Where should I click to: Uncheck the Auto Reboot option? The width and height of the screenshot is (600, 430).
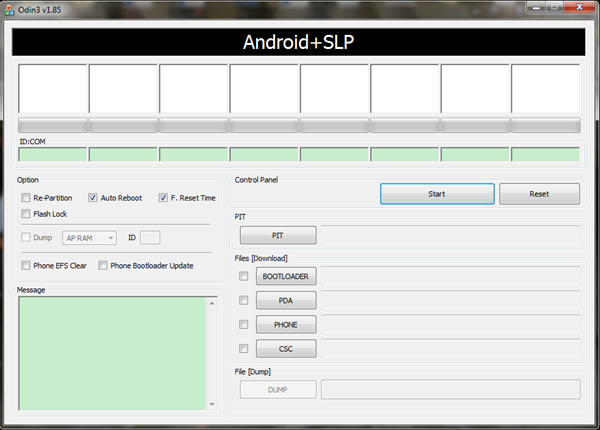tap(93, 198)
